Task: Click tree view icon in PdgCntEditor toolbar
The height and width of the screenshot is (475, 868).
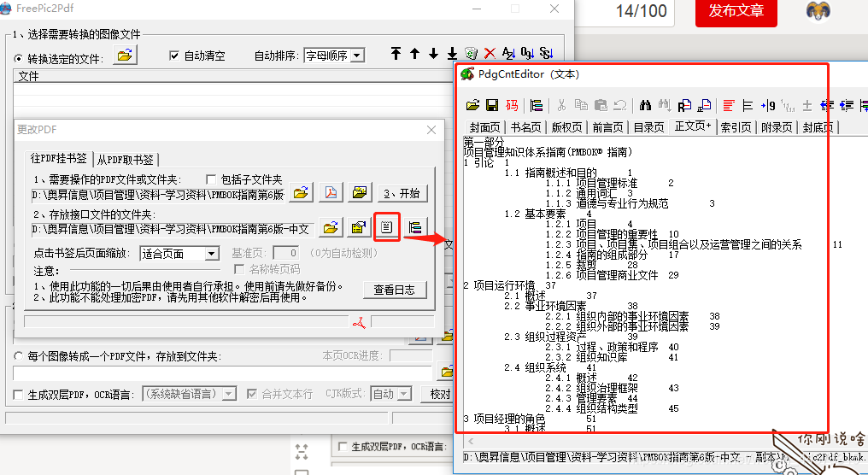Action: tap(536, 105)
